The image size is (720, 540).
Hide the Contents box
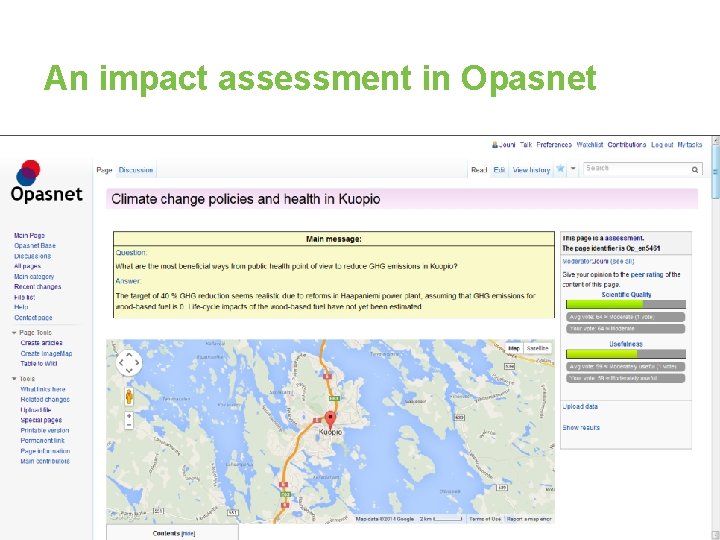click(188, 534)
